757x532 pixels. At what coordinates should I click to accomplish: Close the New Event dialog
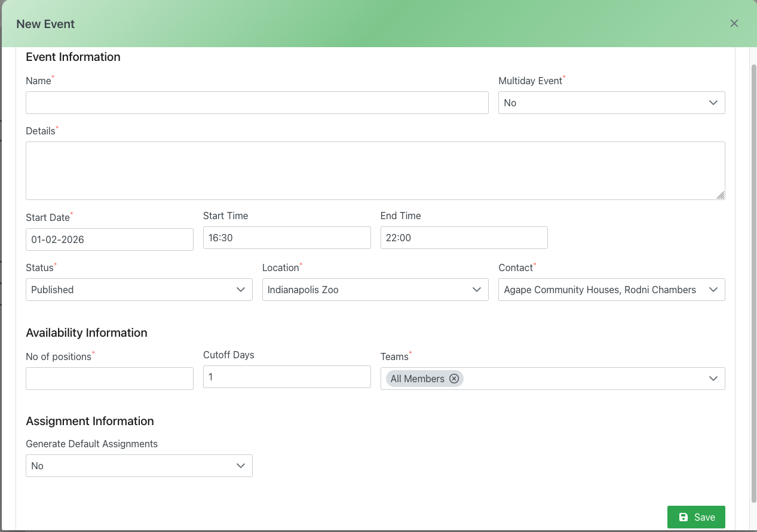[x=734, y=23]
